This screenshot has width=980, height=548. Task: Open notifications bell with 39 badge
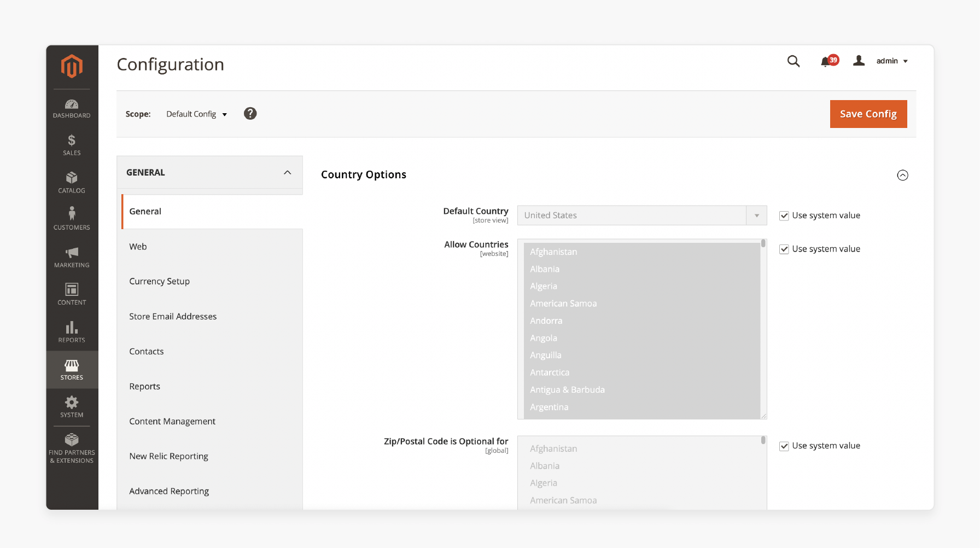(x=829, y=61)
